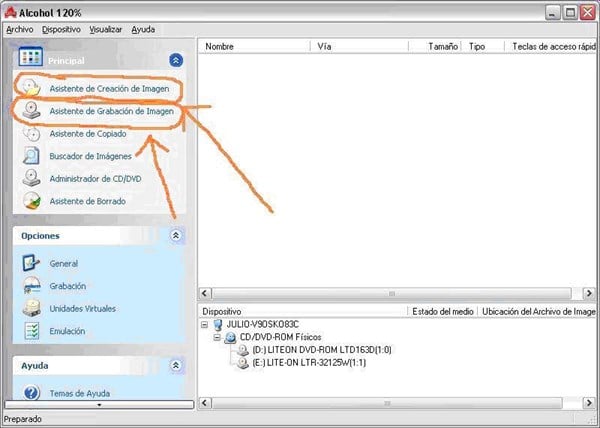Click the Ayuda panel header title
The image size is (600, 428).
(x=34, y=366)
